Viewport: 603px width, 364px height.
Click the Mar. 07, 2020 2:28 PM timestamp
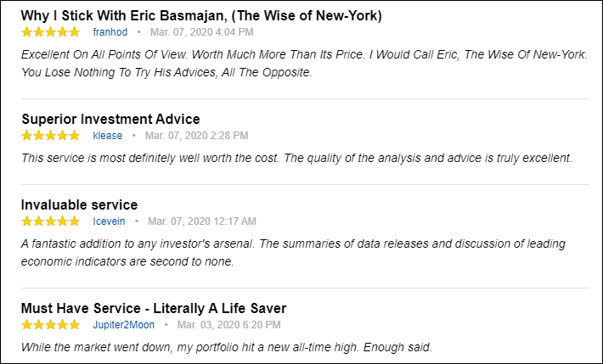pyautogui.click(x=196, y=136)
